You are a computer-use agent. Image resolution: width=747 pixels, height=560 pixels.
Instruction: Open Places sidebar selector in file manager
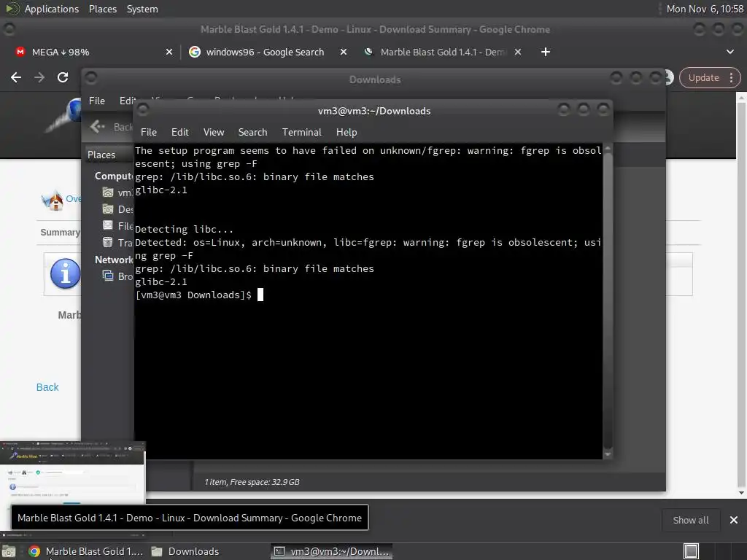coord(109,155)
